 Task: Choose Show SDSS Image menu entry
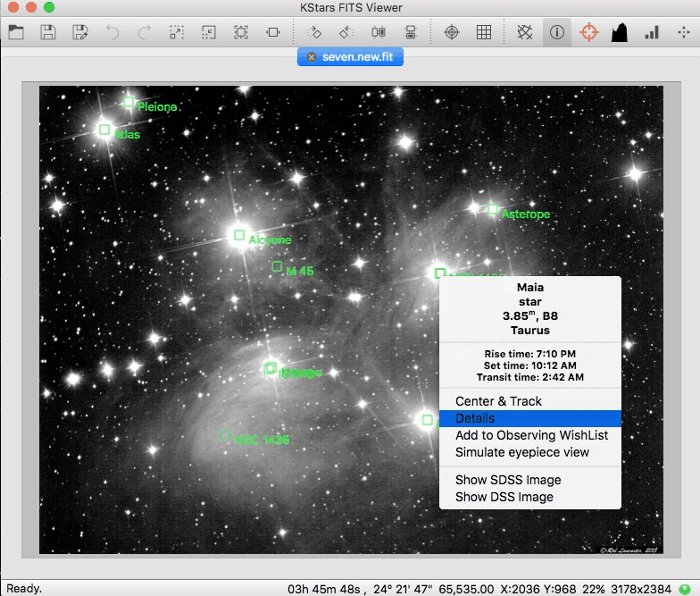(508, 480)
